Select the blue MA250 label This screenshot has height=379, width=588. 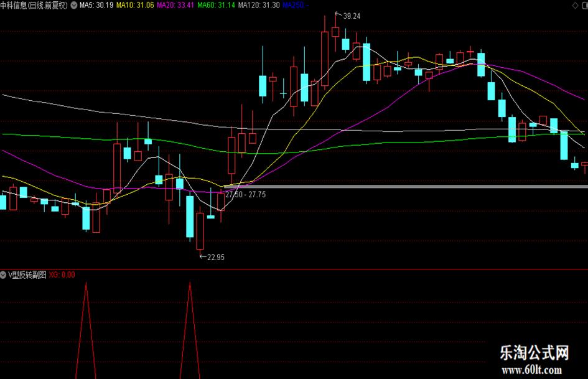(296, 5)
